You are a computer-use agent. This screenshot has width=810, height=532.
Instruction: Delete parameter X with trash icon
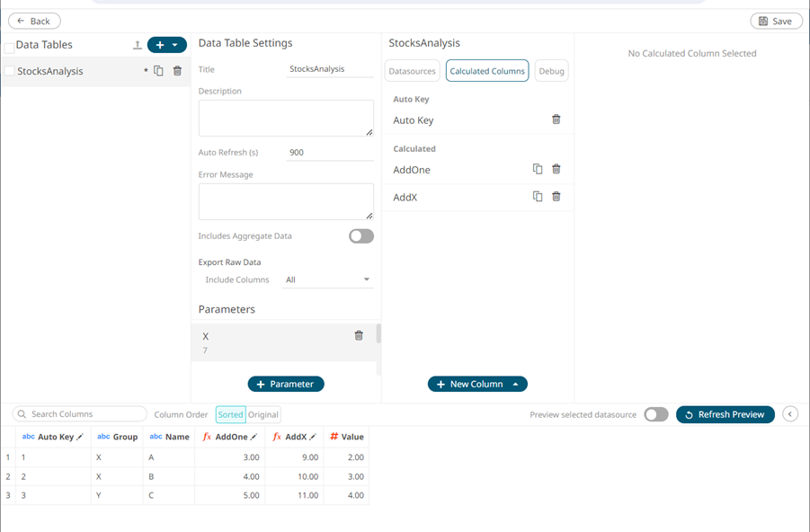pos(359,335)
